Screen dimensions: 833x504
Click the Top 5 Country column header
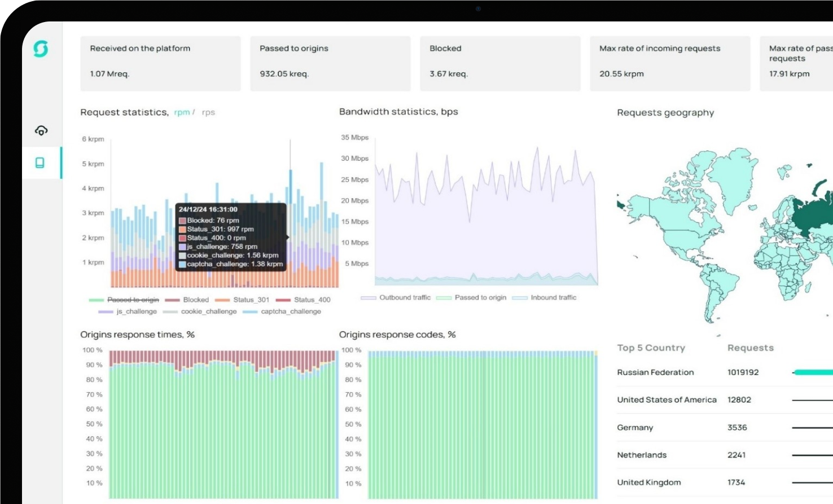point(651,348)
